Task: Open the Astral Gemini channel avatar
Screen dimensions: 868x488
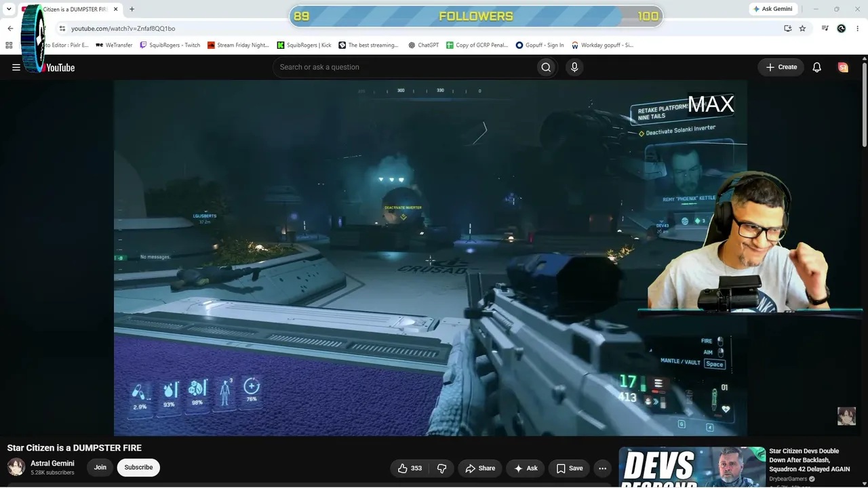Action: [x=16, y=467]
